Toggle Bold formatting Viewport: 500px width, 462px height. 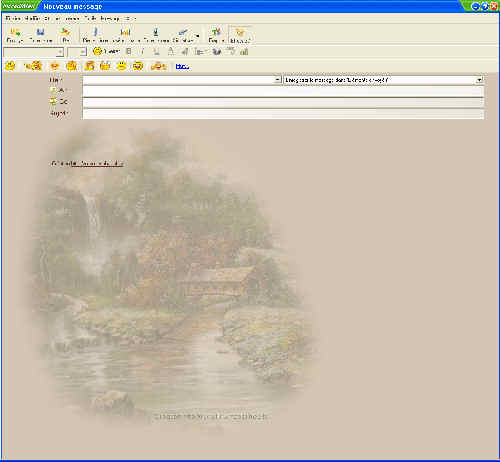tap(129, 51)
